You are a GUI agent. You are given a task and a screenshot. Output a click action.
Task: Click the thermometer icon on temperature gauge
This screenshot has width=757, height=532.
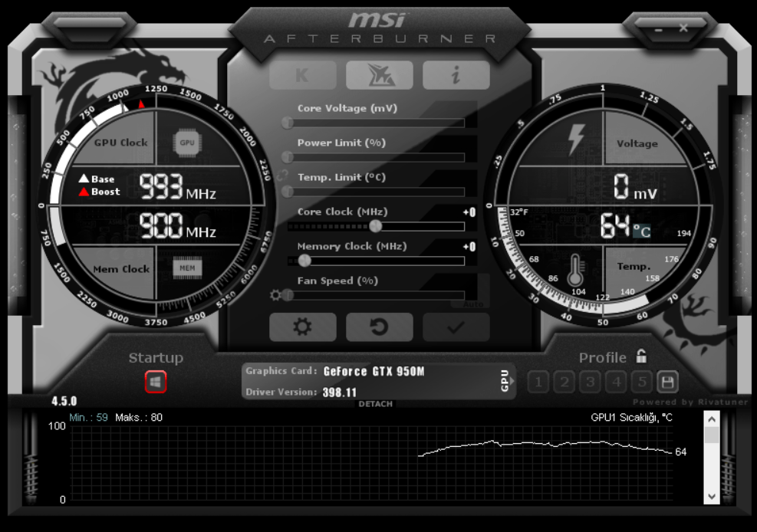point(575,270)
